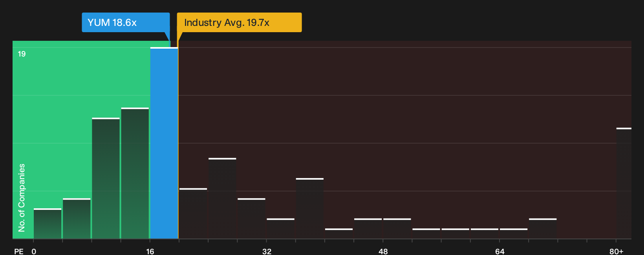Select the dark bar for PE 24–28
This screenshot has width=644, height=255.
(x=222, y=199)
